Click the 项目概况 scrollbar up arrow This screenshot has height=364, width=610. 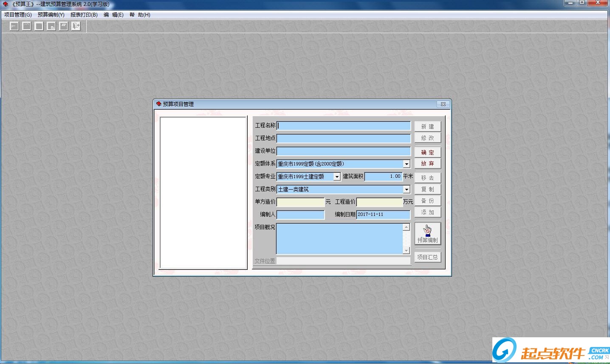[x=406, y=227]
